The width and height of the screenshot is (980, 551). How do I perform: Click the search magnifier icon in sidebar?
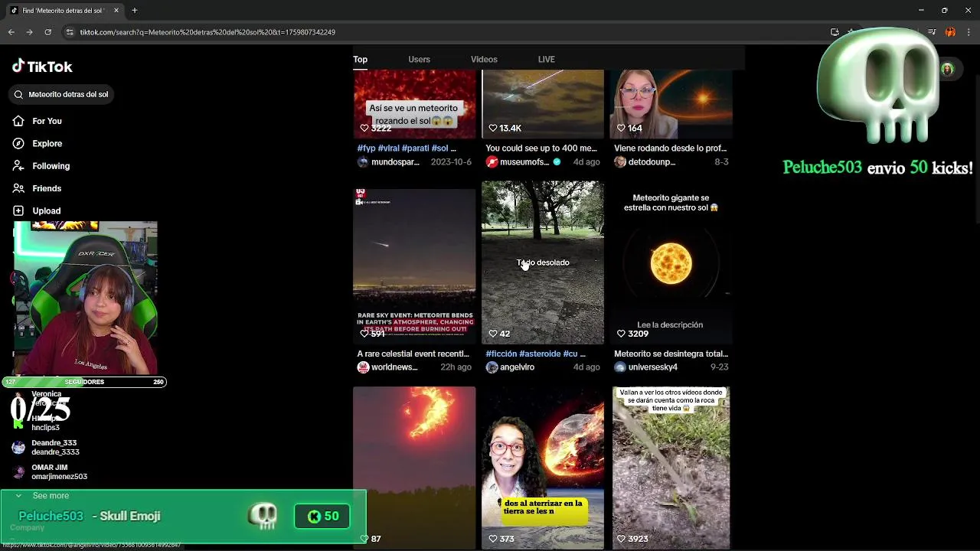[x=18, y=94]
